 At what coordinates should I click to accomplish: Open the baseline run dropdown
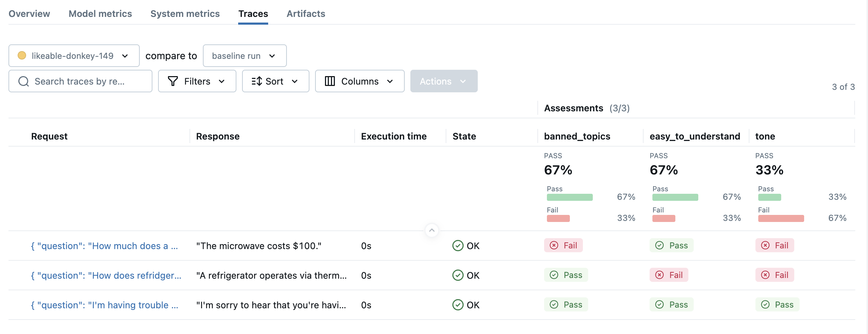pos(245,56)
